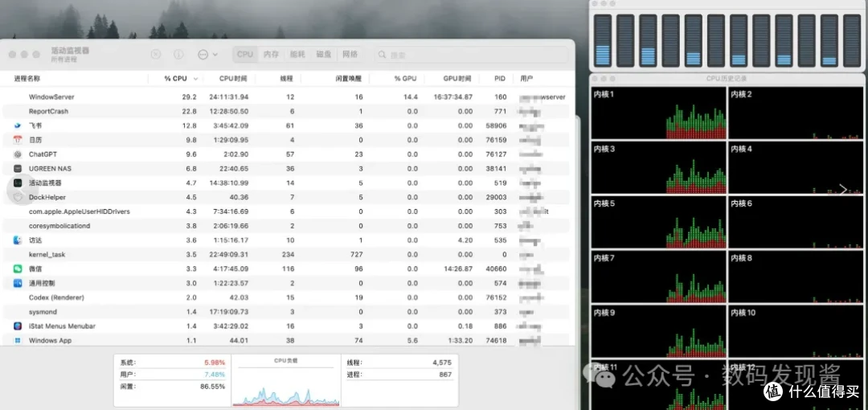Image resolution: width=868 pixels, height=410 pixels.
Task: Click the PID 58906 cell
Action: [x=496, y=125]
